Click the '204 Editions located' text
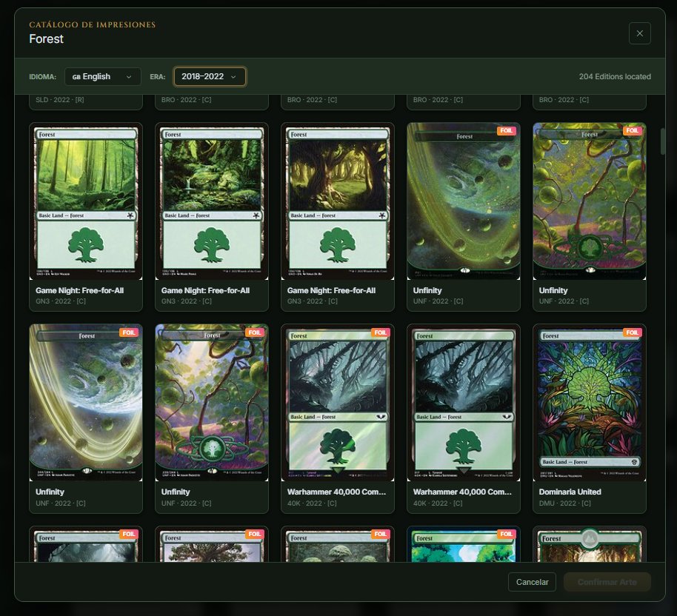Screen dimensions: 677x616 615,76
